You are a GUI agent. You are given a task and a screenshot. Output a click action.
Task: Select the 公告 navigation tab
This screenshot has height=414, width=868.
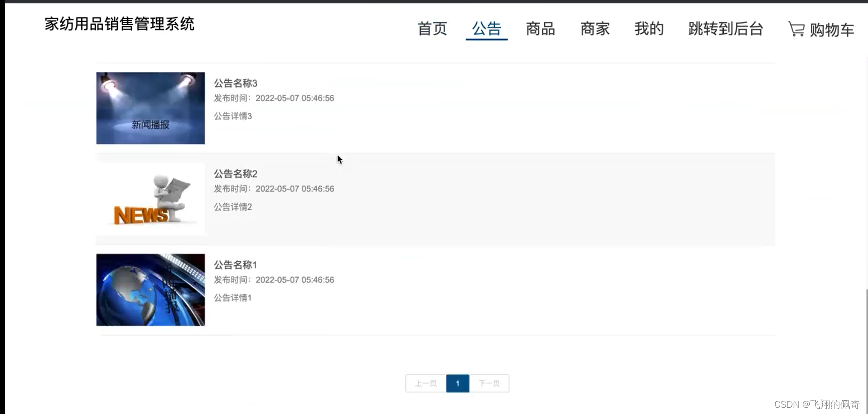click(486, 29)
